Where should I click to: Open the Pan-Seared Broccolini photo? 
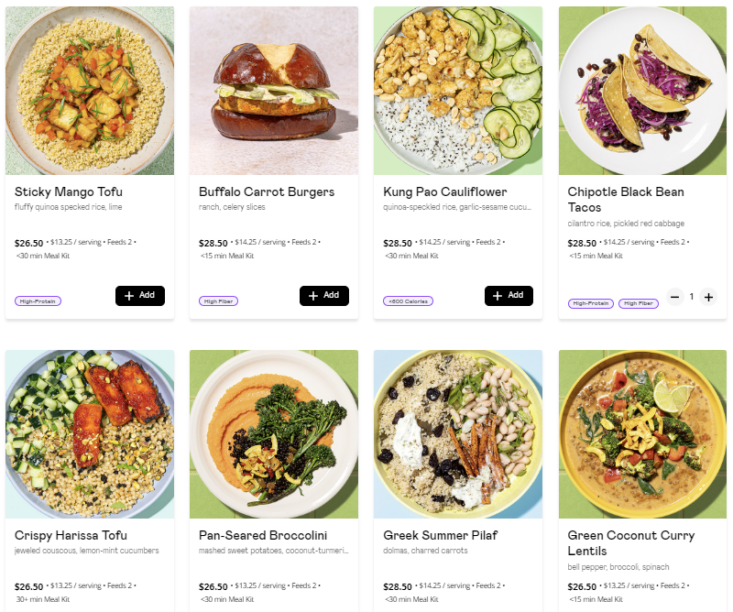point(274,434)
